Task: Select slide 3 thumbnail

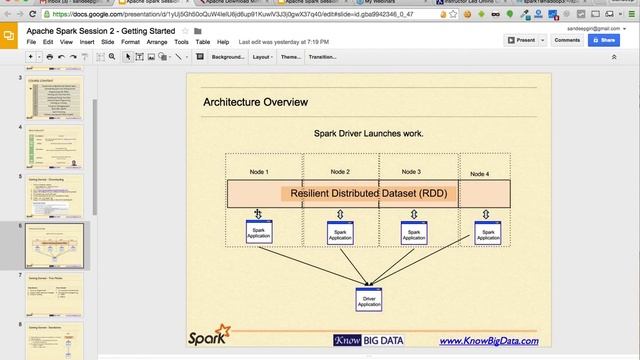Action: 55,98
